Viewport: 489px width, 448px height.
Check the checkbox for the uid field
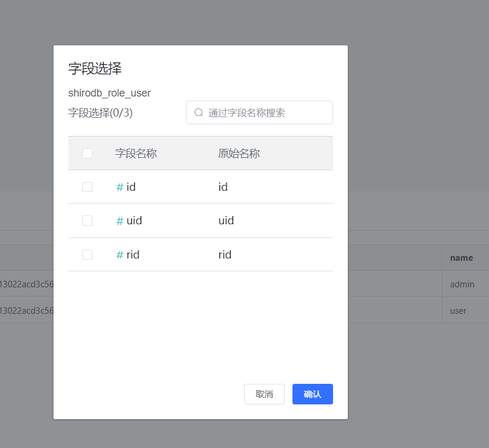coord(87,220)
